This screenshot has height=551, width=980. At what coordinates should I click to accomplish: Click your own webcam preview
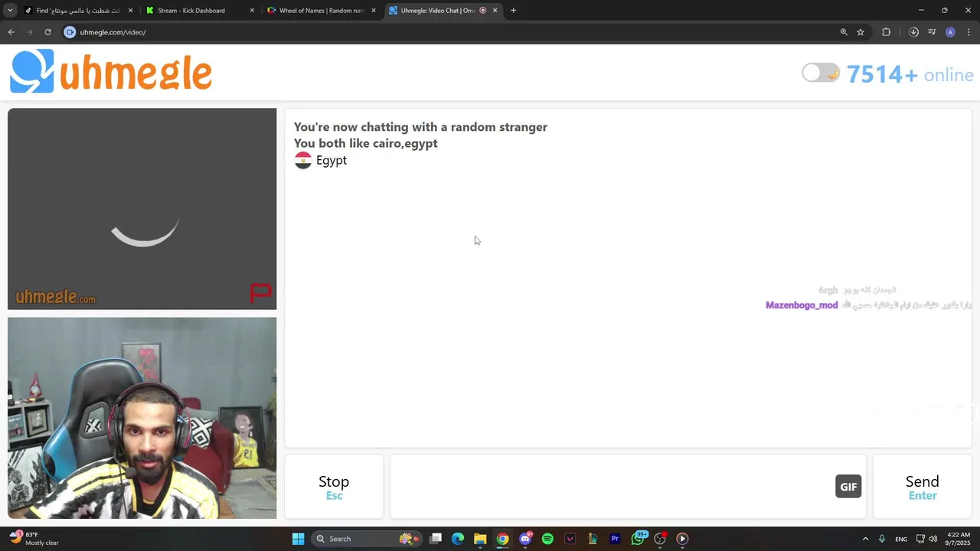[142, 418]
